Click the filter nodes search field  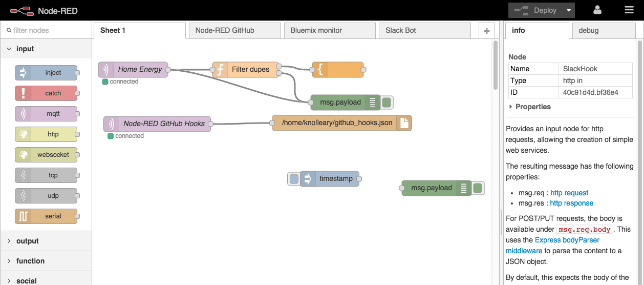click(x=46, y=30)
